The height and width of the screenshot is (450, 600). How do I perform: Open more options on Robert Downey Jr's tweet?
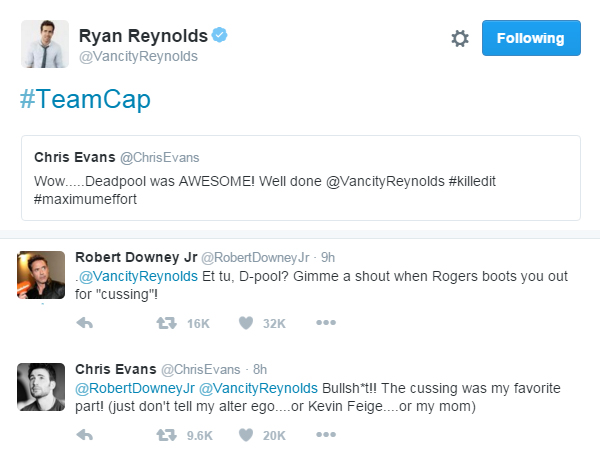[326, 323]
